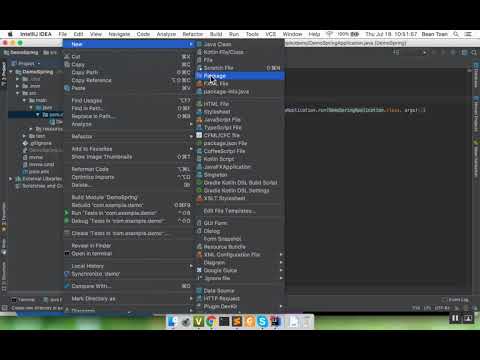Click Gradle Kotlin DSL Build Script icon
Image resolution: width=480 pixels, height=360 pixels.
pos(199,183)
